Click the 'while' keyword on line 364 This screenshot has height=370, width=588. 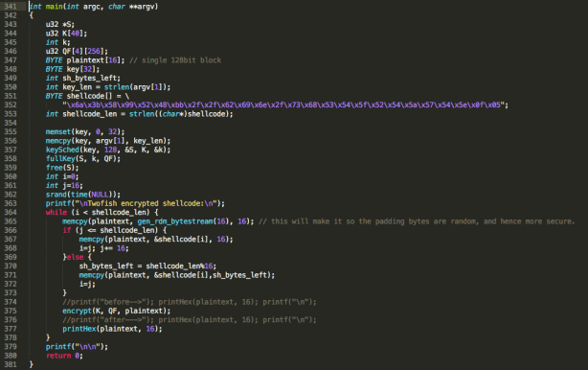pyautogui.click(x=57, y=213)
